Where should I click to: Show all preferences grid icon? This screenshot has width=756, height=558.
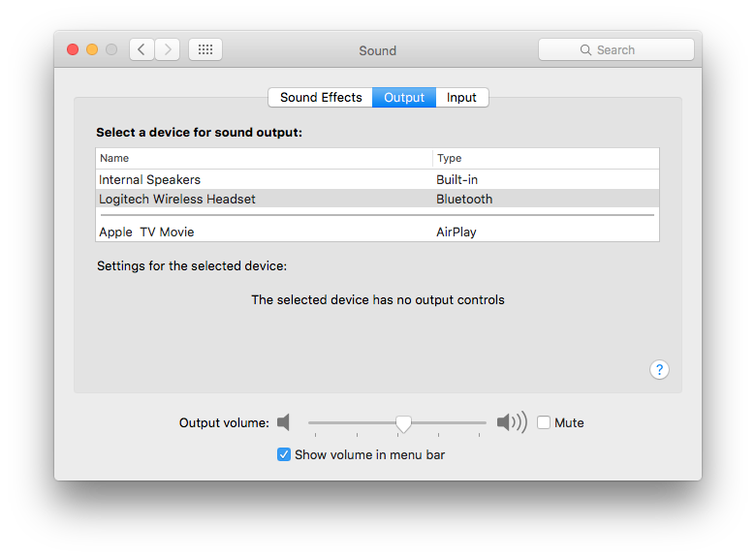(205, 49)
